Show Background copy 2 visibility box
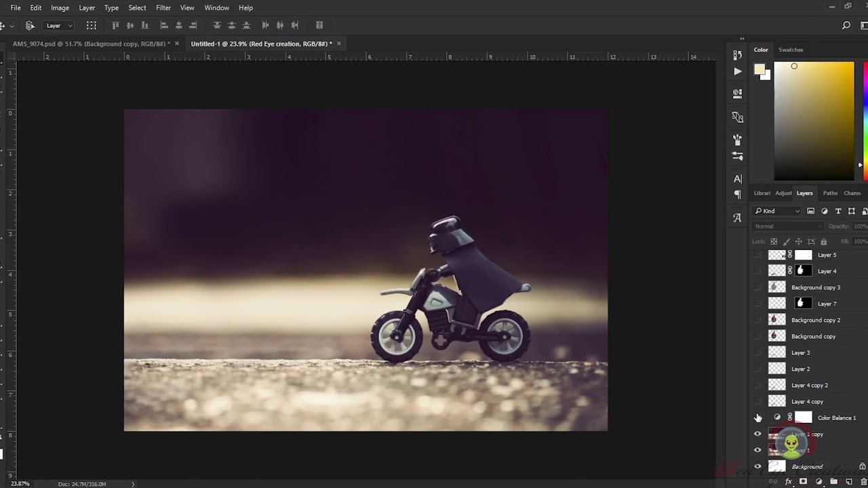Image resolution: width=868 pixels, height=488 pixels. (x=758, y=320)
